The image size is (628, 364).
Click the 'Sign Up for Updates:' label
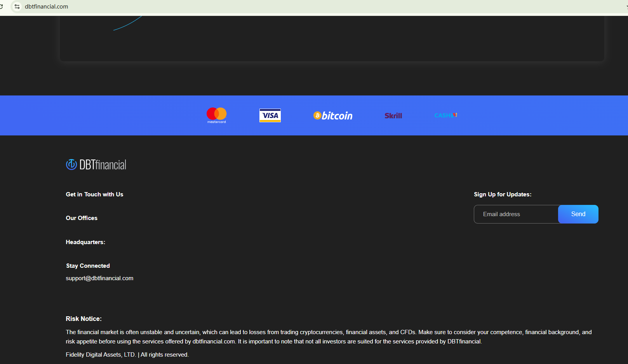coord(503,194)
